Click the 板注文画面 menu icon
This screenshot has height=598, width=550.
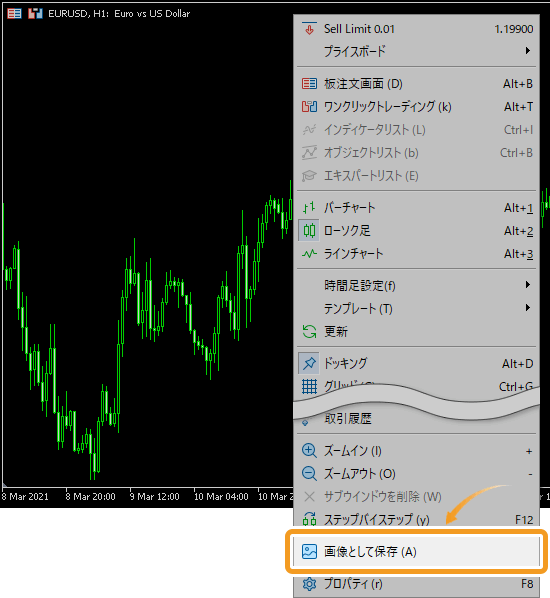(309, 84)
